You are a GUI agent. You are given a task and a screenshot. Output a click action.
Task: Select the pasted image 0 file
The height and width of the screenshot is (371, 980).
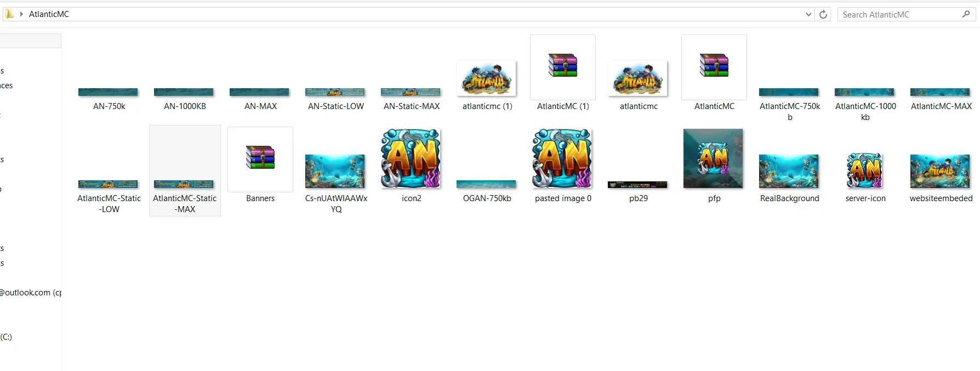(x=562, y=159)
